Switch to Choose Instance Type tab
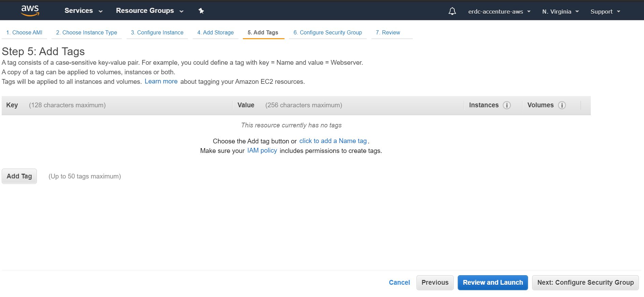 [87, 33]
